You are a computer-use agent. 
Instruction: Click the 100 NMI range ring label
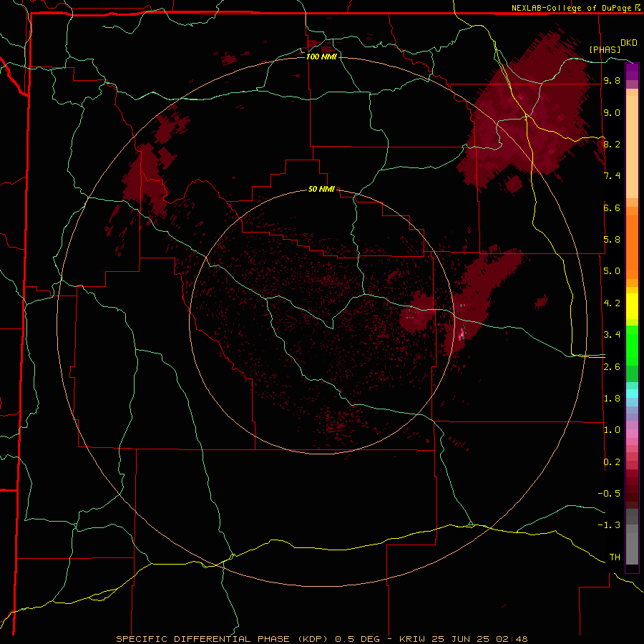click(321, 57)
